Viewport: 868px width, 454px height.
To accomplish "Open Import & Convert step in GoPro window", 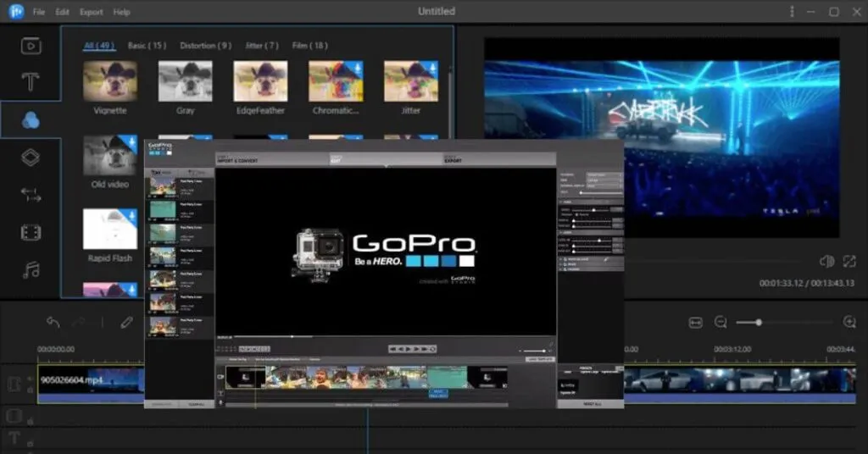I will point(272,159).
